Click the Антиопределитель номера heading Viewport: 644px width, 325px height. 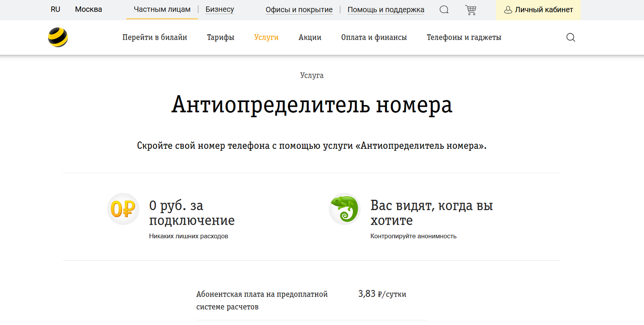[312, 105]
